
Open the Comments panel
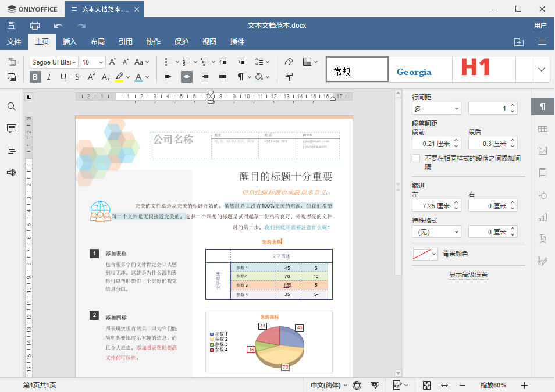pyautogui.click(x=11, y=129)
